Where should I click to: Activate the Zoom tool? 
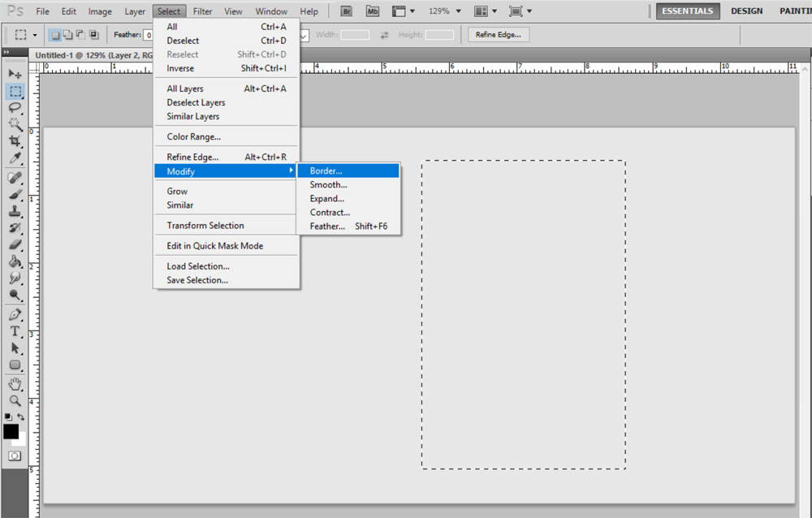(15, 400)
